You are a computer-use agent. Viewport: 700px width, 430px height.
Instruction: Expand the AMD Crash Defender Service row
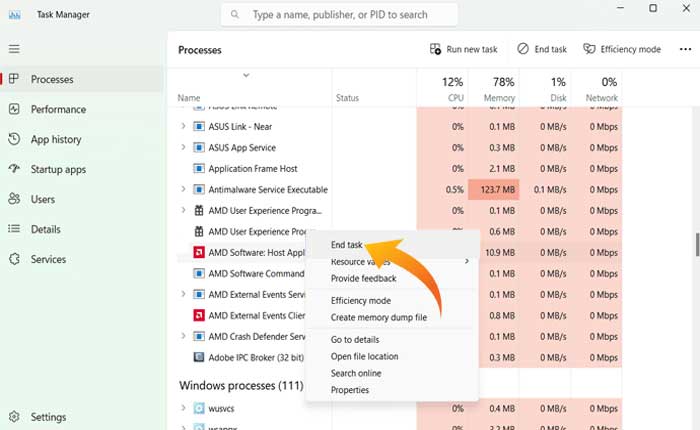[x=183, y=336]
